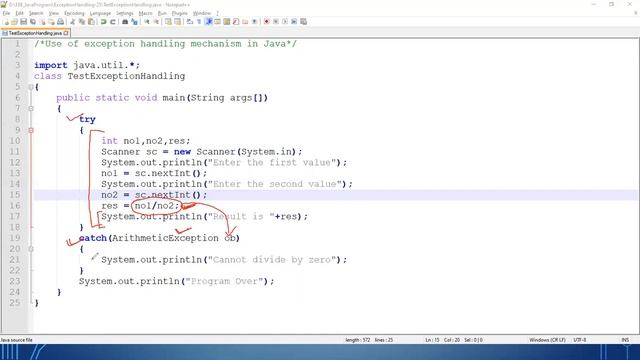This screenshot has height=360, width=640.
Task: Click the 'Ln : 15' status bar entry
Action: [x=432, y=340]
